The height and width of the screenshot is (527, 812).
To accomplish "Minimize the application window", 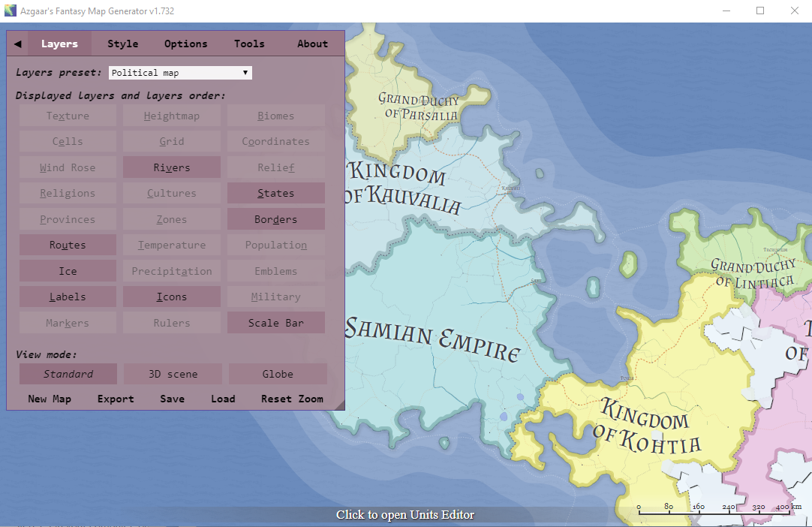I will tap(726, 11).
